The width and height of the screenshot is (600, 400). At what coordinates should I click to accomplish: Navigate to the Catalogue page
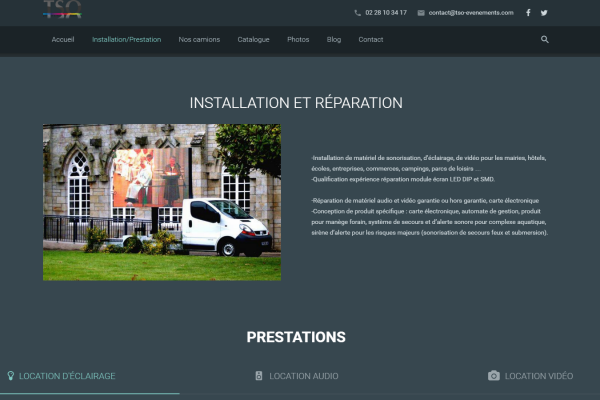coord(253,39)
